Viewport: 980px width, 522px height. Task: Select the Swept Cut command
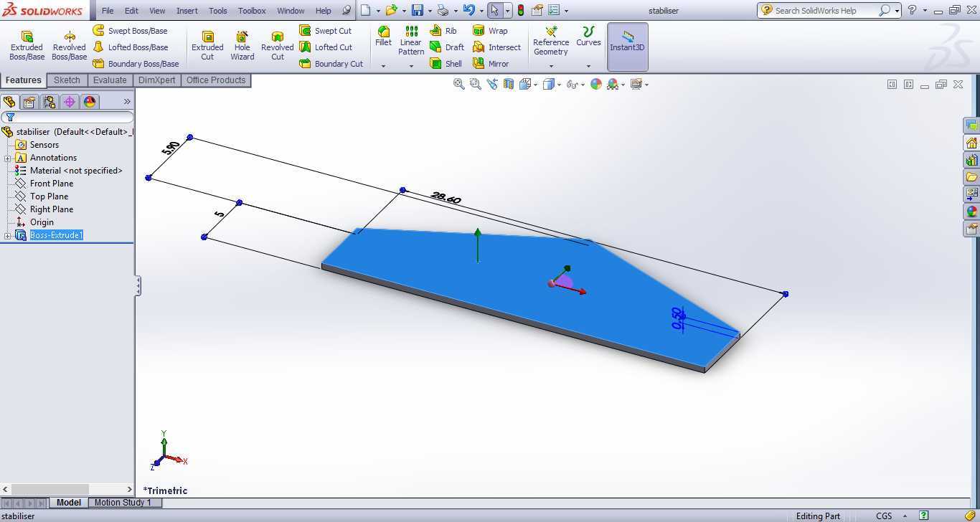tap(325, 31)
